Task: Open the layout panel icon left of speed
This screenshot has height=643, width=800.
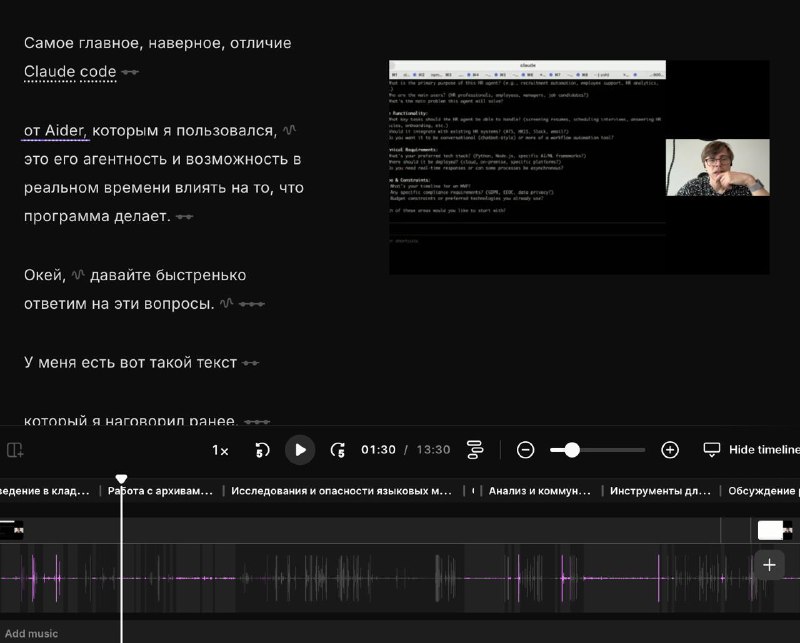Action: click(x=15, y=450)
